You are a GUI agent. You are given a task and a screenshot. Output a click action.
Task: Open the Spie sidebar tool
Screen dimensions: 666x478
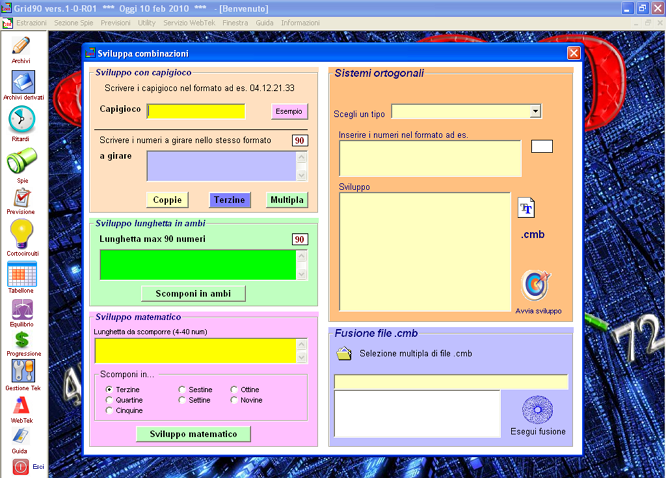click(21, 161)
